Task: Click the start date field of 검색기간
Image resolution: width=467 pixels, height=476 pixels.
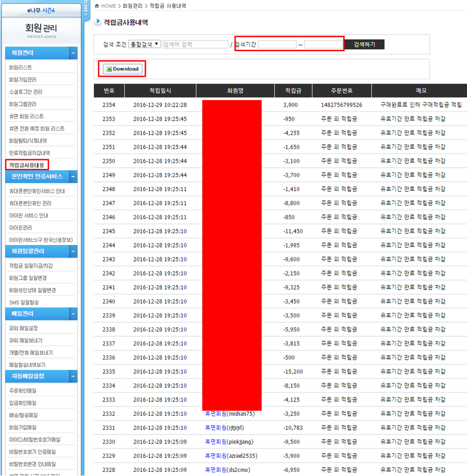Action: click(277, 45)
